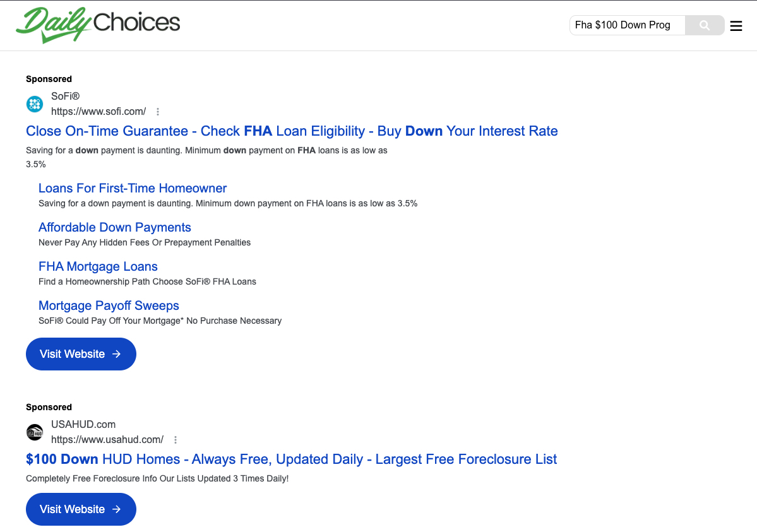Image resolution: width=757 pixels, height=532 pixels.
Task: Click the search magnifier icon
Action: pos(704,25)
